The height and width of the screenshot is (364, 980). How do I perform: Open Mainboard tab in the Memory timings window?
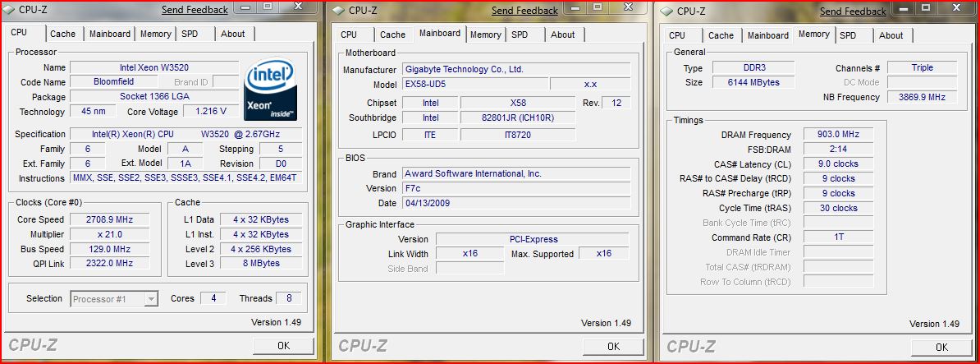pyautogui.click(x=768, y=35)
